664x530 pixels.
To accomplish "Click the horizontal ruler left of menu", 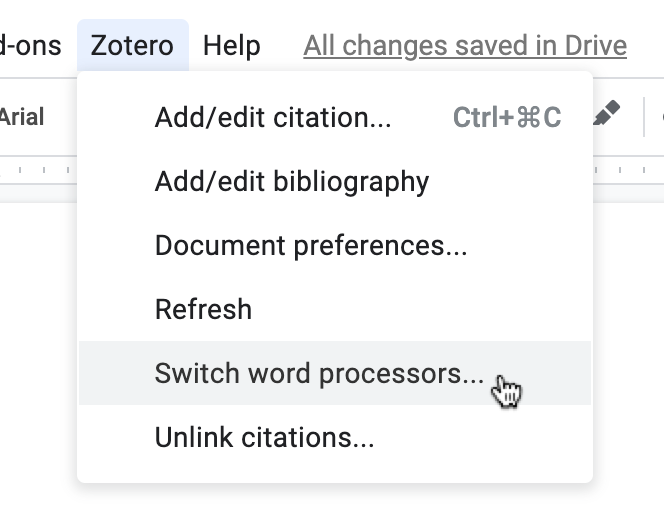I will pos(38,172).
